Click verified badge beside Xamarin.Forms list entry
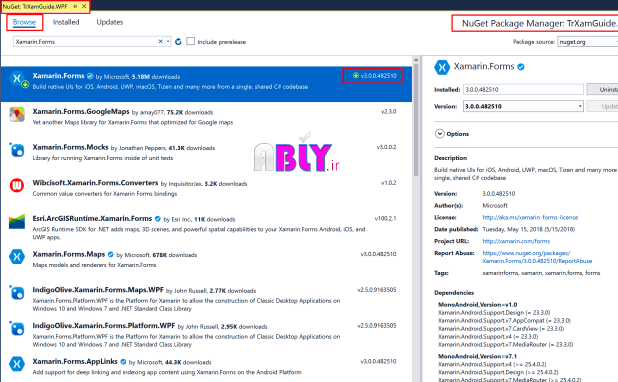618x382 pixels. click(x=90, y=76)
